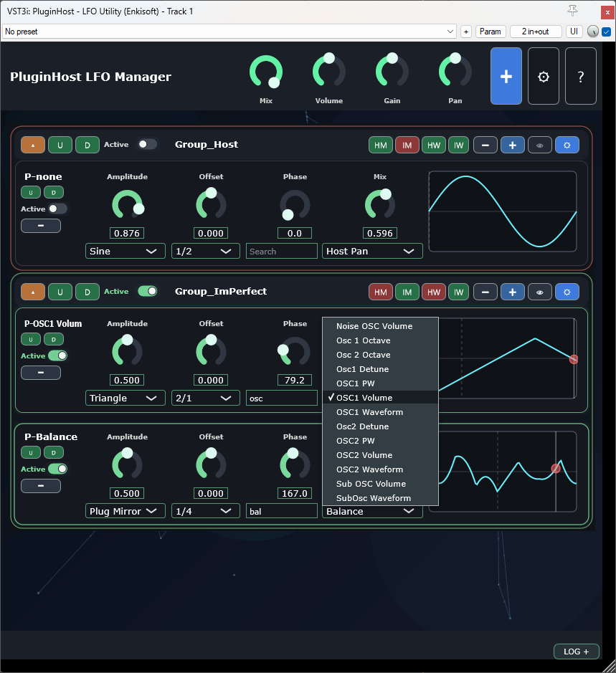Toggle eye visibility icon in Group_ImPerfect header
Image resolution: width=616 pixels, height=673 pixels.
[540, 292]
